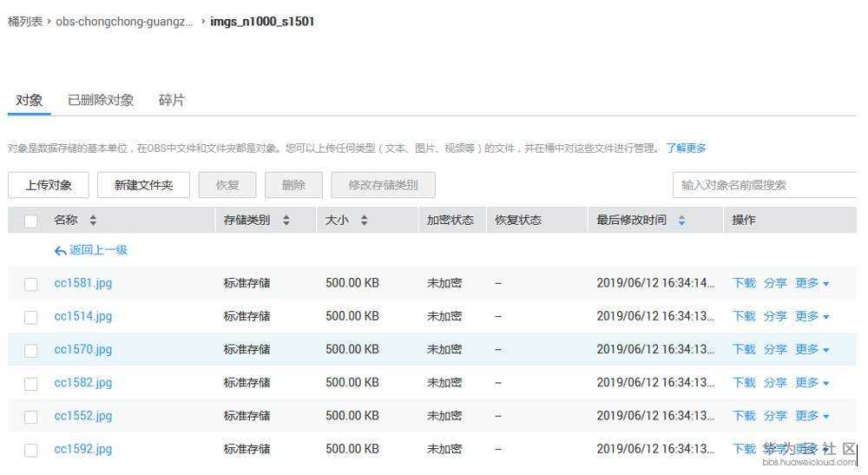Click modified time of cc1581.jpg

655,283
